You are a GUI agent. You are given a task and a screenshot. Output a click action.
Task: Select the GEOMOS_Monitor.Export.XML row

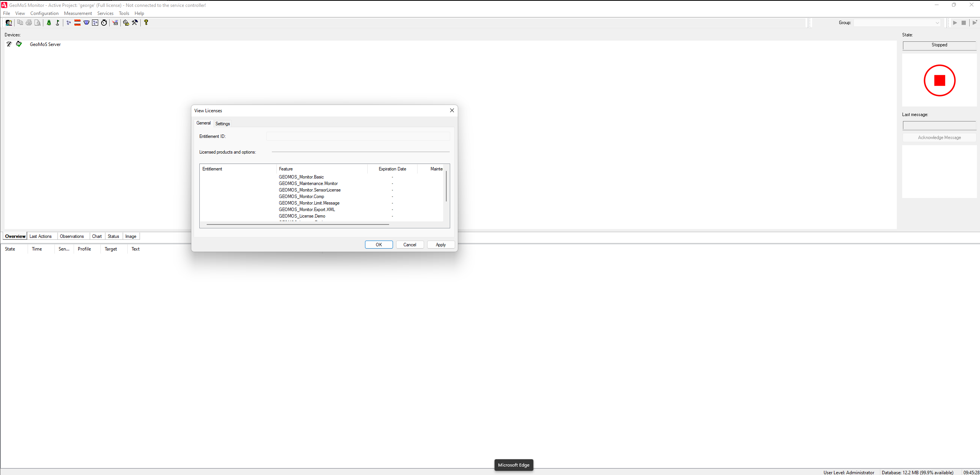[x=321, y=210]
